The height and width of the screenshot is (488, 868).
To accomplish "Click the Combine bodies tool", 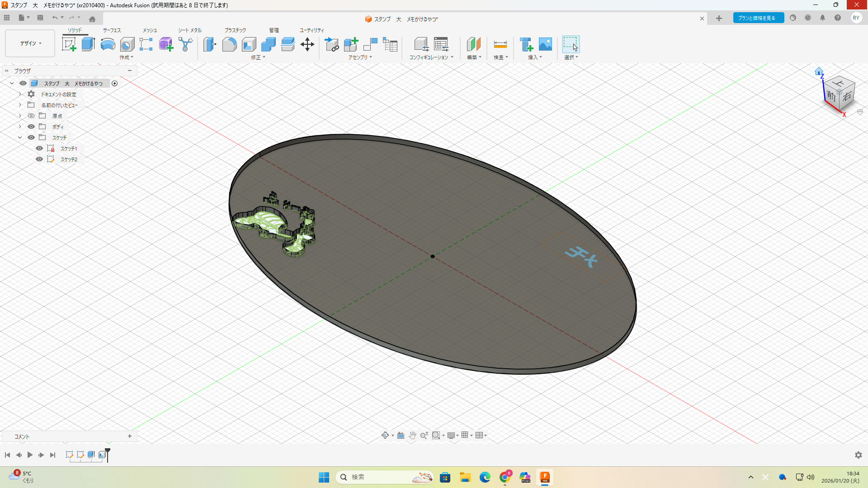I will (x=268, y=44).
